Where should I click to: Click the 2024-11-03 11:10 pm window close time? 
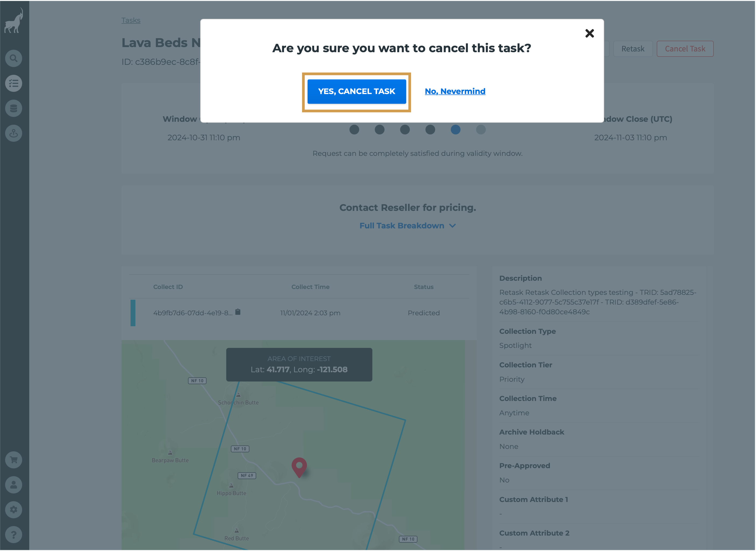tap(631, 138)
